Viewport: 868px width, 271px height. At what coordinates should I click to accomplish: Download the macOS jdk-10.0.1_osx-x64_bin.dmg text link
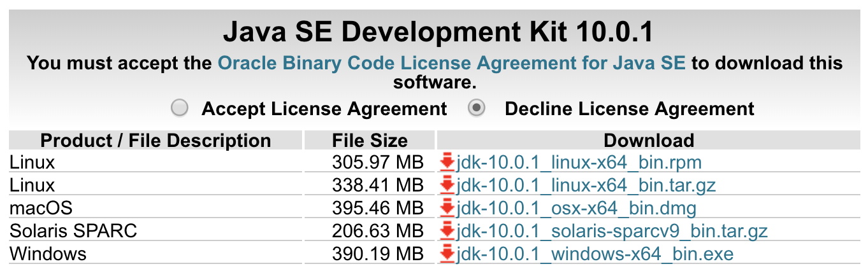pyautogui.click(x=576, y=209)
